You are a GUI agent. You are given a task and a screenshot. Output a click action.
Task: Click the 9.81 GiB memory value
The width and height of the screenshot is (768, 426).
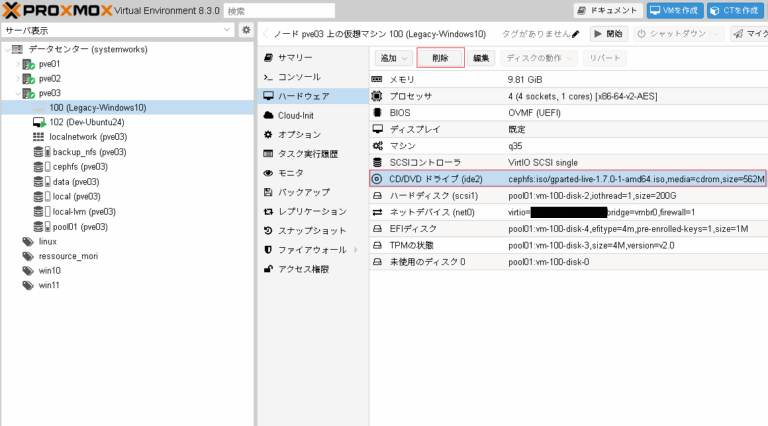coord(525,80)
